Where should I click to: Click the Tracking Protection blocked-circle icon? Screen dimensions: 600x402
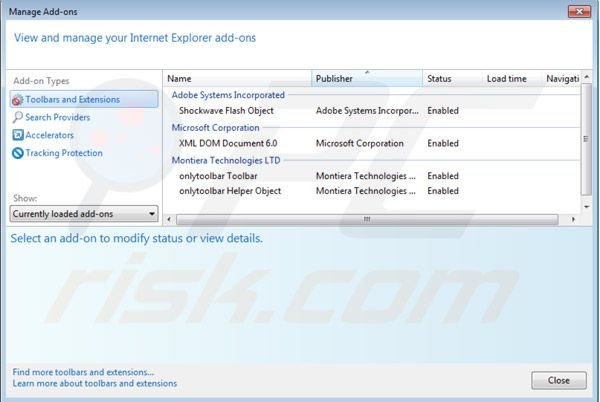click(x=18, y=153)
